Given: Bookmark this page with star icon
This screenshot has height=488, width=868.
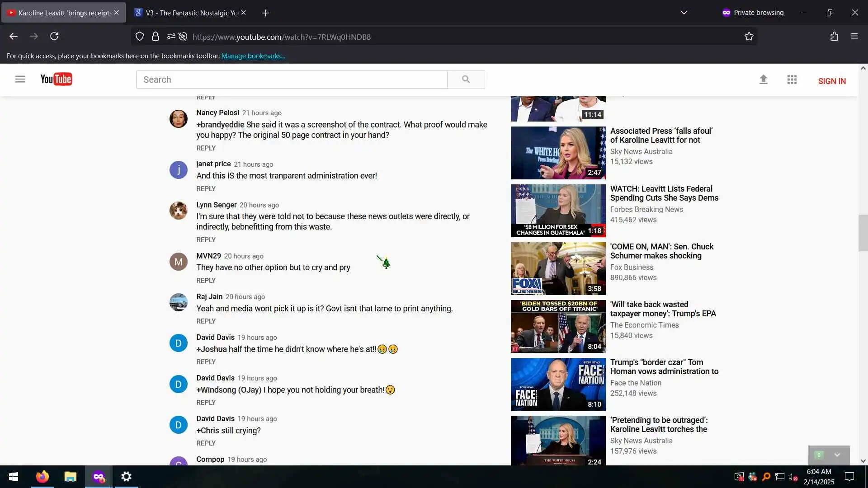Looking at the screenshot, I should 749,37.
